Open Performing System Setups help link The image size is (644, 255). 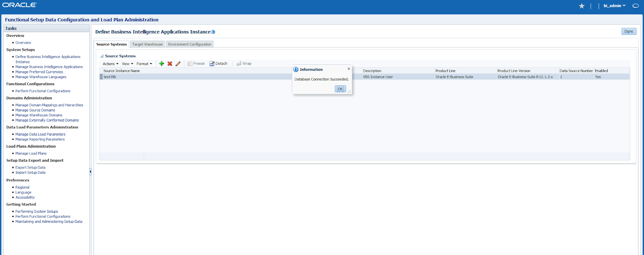(x=37, y=212)
